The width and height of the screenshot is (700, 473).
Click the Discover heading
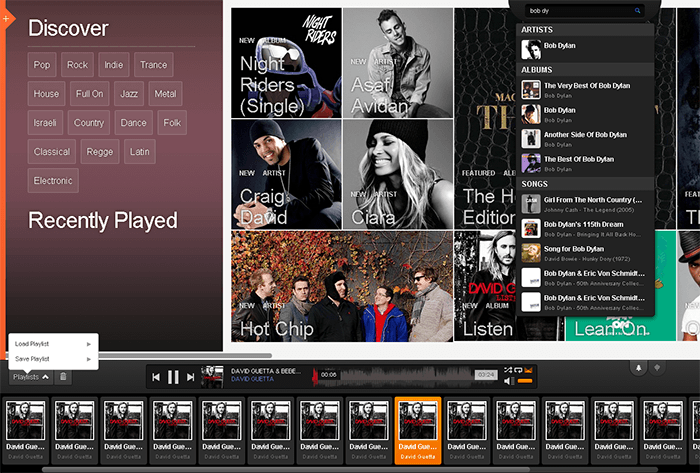click(x=68, y=28)
